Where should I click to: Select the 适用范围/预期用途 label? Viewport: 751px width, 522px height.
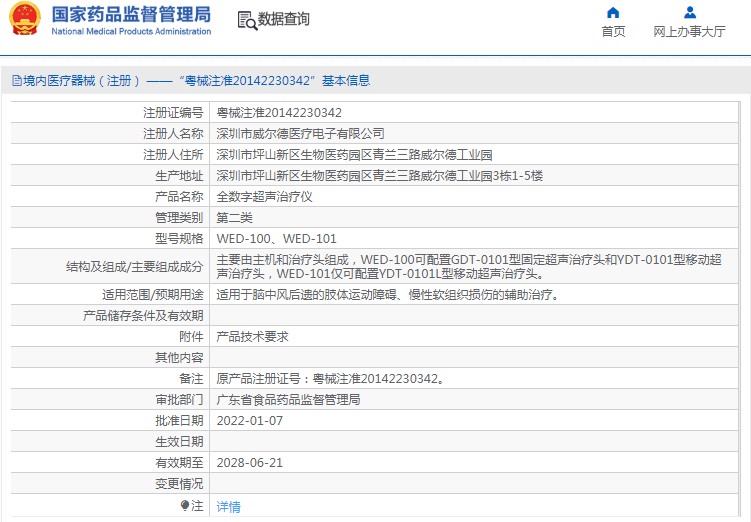pos(153,295)
